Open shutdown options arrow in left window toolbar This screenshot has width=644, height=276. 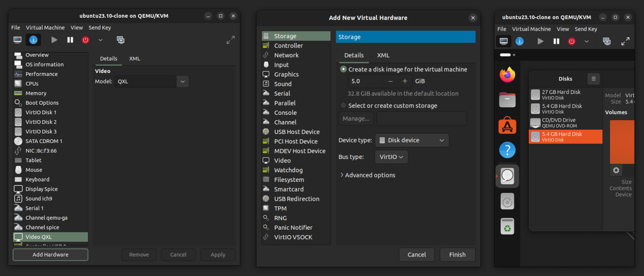click(101, 40)
